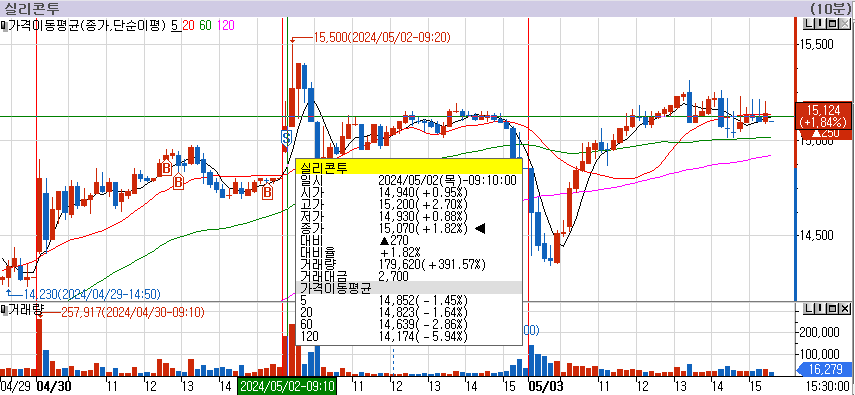Select the red 20-period moving average in the legend
The width and height of the screenshot is (855, 395).
tap(188, 25)
